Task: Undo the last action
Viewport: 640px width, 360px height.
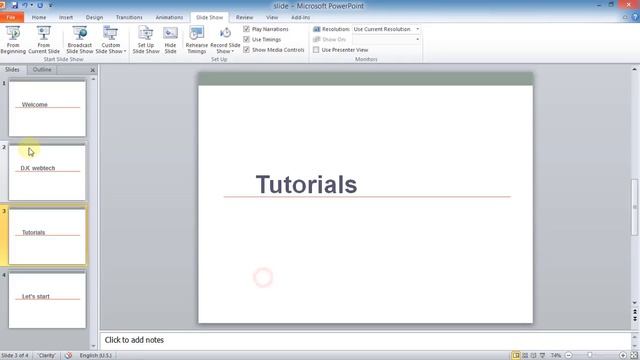Action: [25, 5]
